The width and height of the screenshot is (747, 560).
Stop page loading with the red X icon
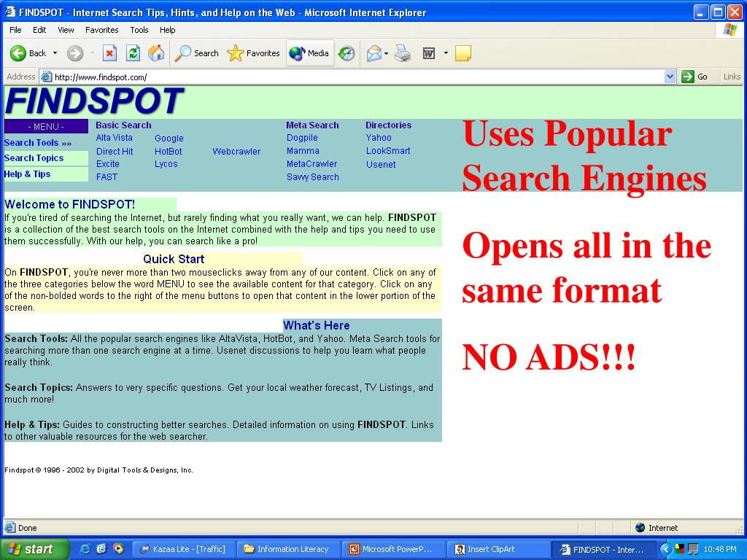109,53
